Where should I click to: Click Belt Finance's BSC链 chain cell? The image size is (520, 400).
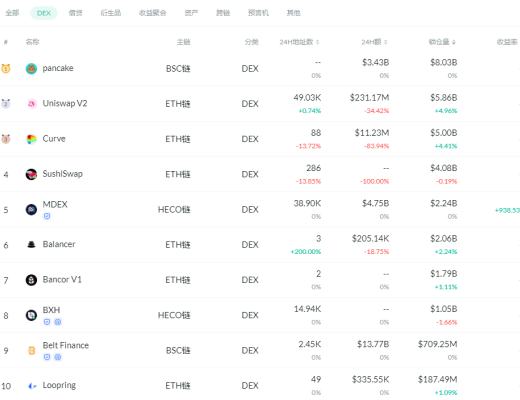(x=178, y=351)
